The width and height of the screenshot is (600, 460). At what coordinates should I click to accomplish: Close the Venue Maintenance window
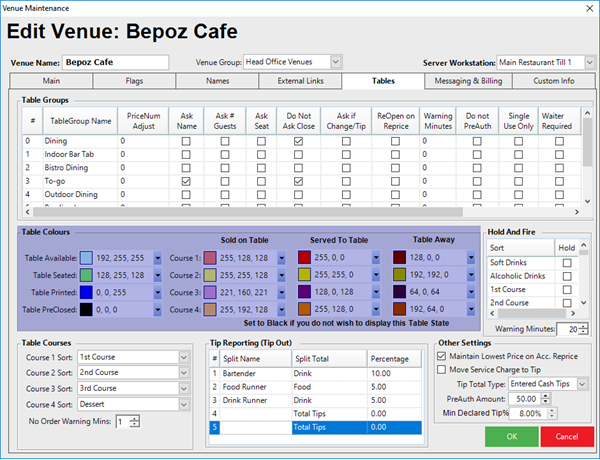pos(590,8)
